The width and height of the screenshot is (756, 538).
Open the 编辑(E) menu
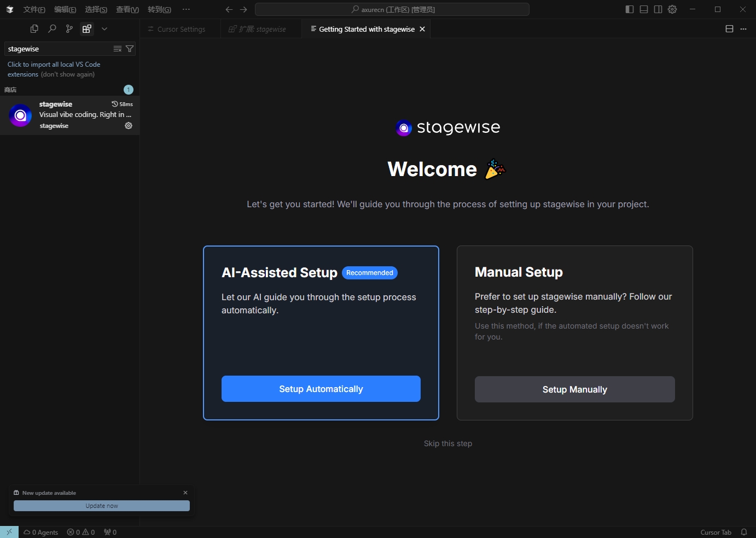(x=65, y=9)
